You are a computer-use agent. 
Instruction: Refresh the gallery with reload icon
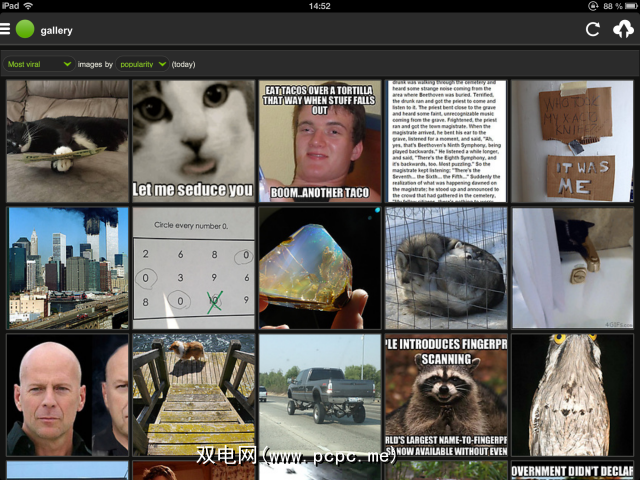coord(593,29)
